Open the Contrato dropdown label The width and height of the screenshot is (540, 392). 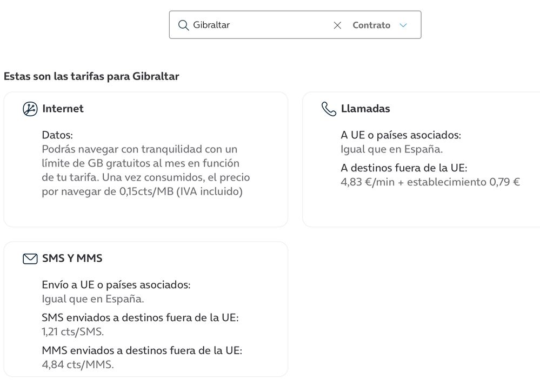371,25
